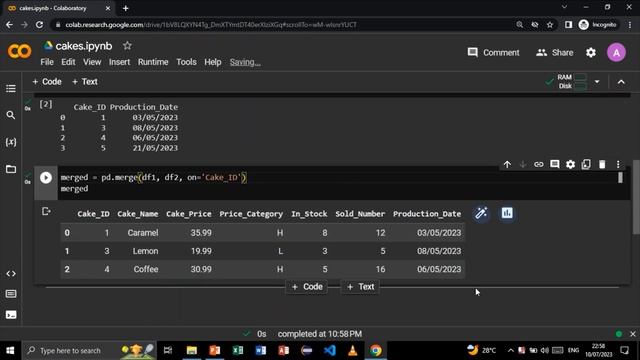Select the Caramel cell in table
The width and height of the screenshot is (640, 360).
143,233
